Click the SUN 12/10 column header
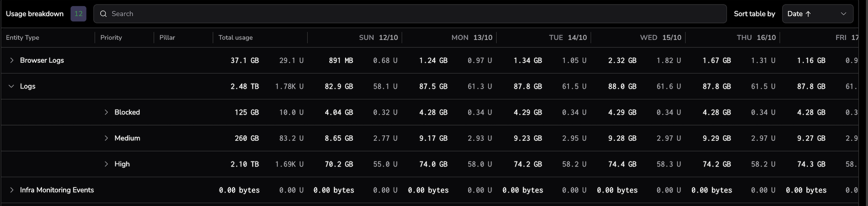Image resolution: width=868 pixels, height=206 pixels. pyautogui.click(x=378, y=38)
